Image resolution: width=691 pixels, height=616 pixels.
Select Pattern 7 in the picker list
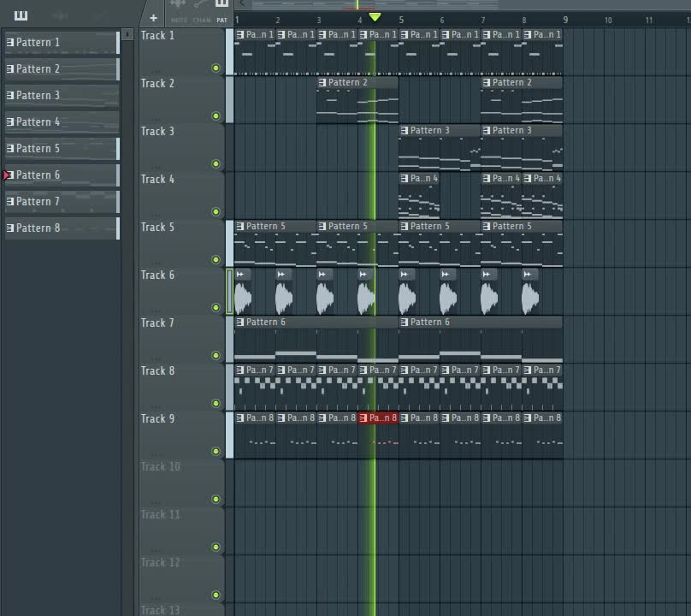(62, 202)
